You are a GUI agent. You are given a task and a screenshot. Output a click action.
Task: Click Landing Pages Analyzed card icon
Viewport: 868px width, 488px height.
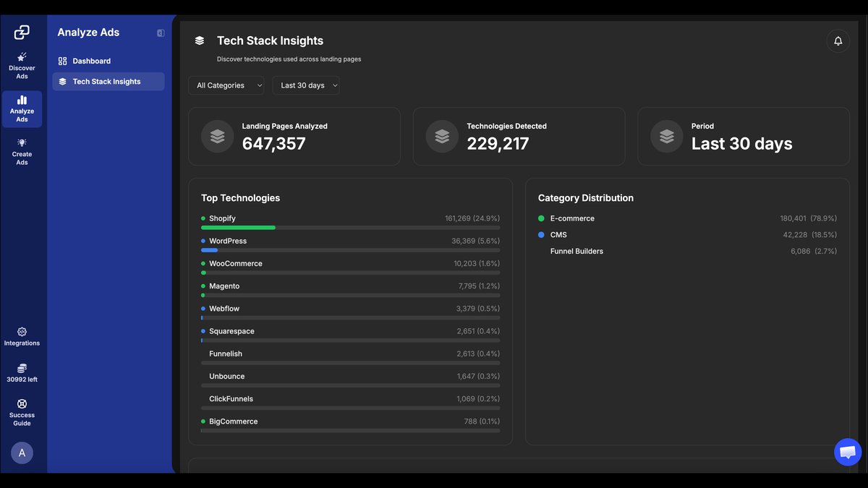pyautogui.click(x=217, y=136)
